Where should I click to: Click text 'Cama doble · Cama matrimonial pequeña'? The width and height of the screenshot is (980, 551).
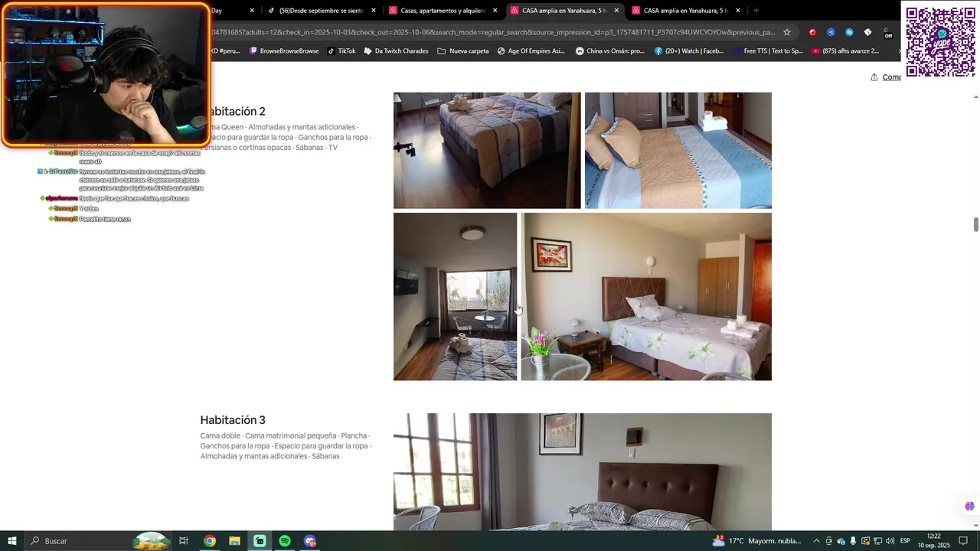coord(268,435)
